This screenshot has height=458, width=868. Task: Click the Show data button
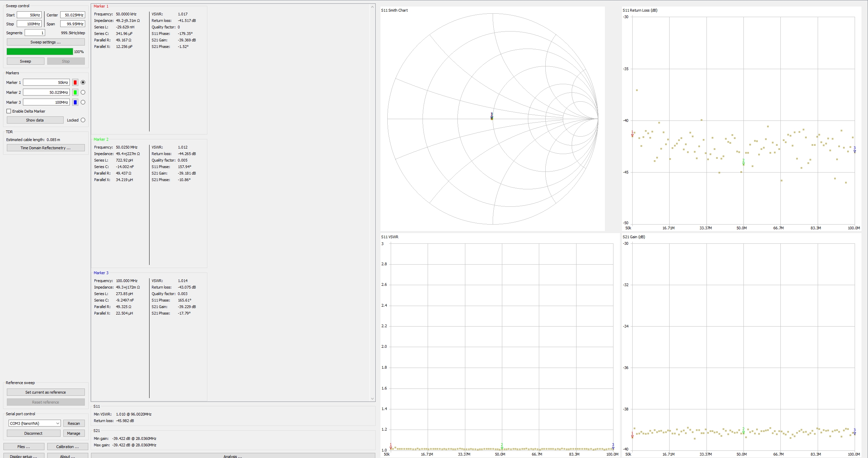35,120
